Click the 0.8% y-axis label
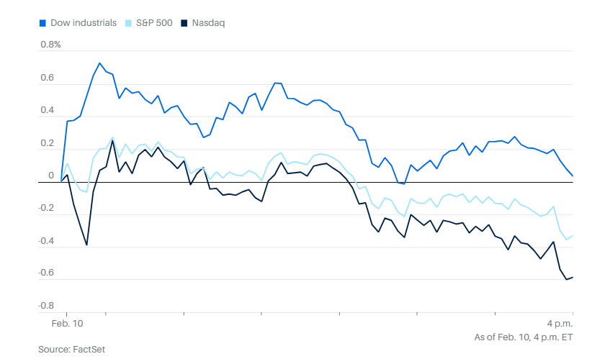This screenshot has height=364, width=605. (x=50, y=45)
